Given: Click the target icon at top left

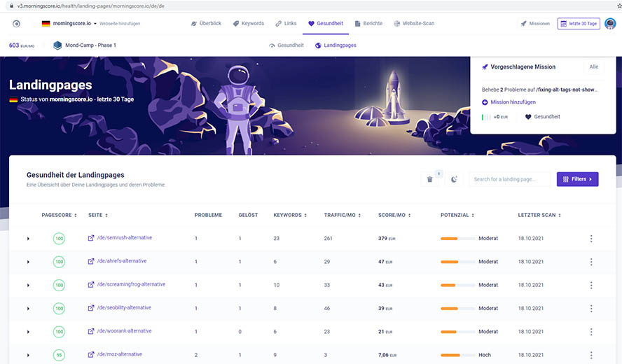Looking at the screenshot, I should pyautogui.click(x=16, y=24).
